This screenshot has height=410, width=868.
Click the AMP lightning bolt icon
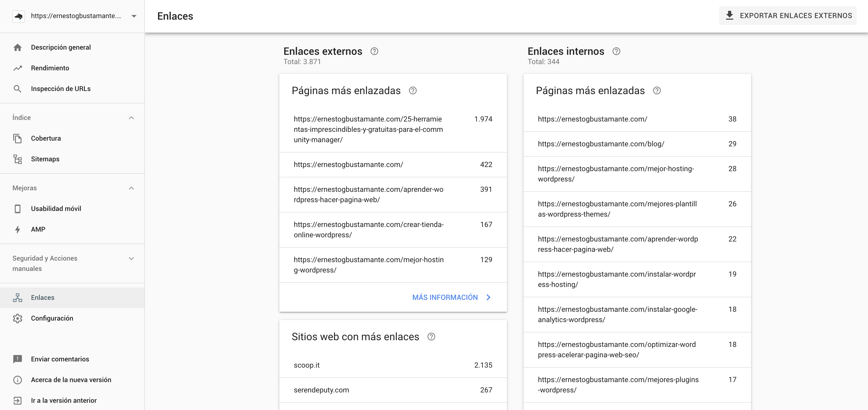point(18,229)
